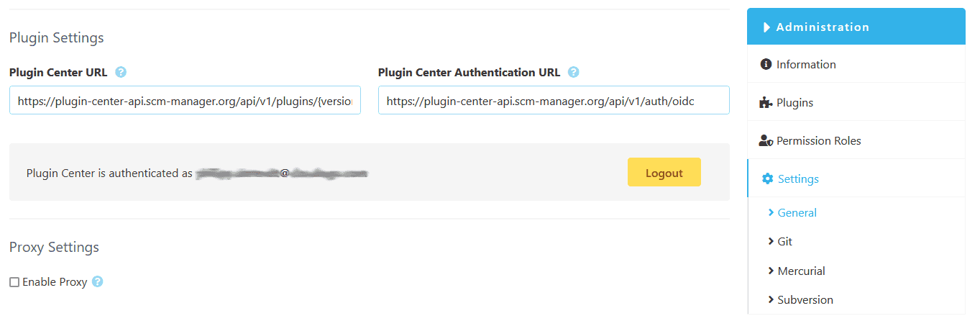Expand the Git settings chevron
Image resolution: width=980 pixels, height=321 pixels.
(x=771, y=241)
